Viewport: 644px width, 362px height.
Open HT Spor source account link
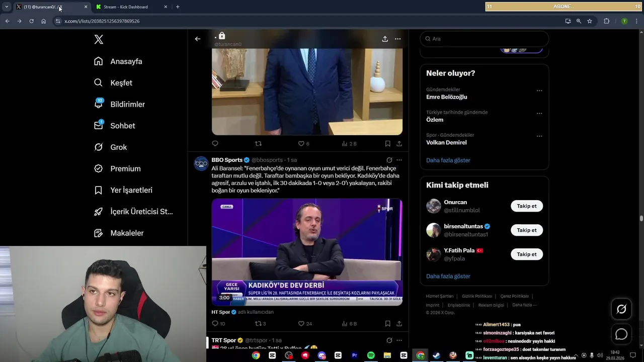(x=220, y=312)
